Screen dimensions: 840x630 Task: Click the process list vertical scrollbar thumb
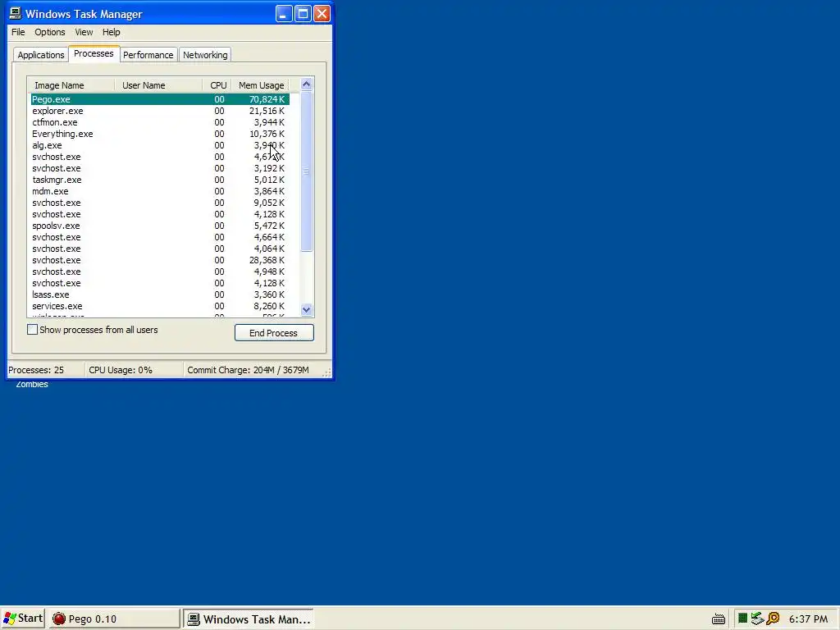[307, 171]
